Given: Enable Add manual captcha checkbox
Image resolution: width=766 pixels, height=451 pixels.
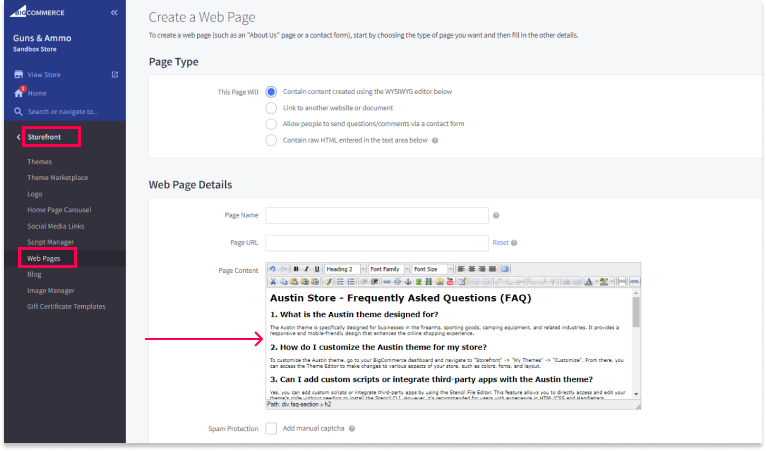Looking at the screenshot, I should (x=271, y=429).
